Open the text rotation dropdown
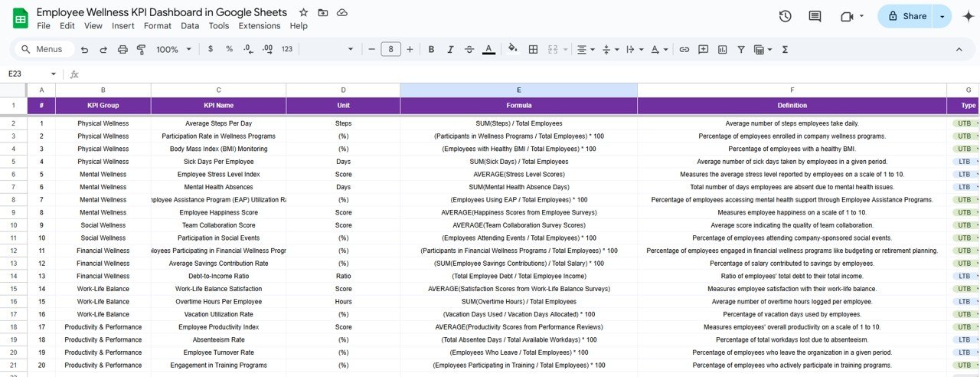Image resolution: width=980 pixels, height=377 pixels. 658,49
